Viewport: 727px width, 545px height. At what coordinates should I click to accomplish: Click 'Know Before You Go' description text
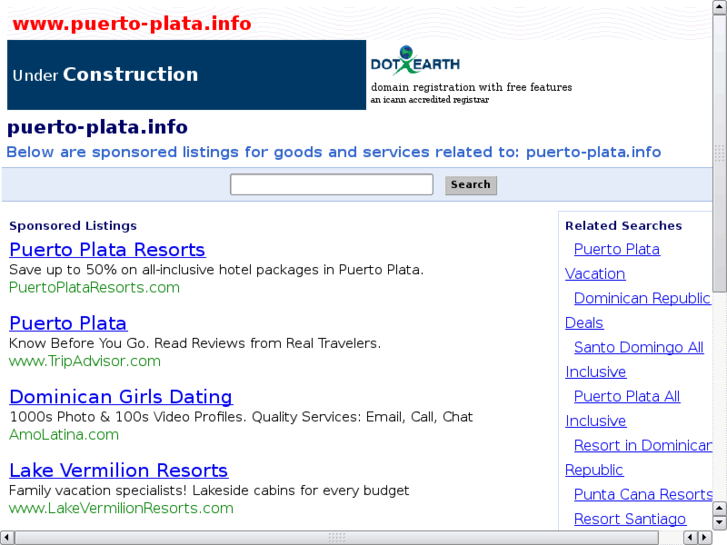[195, 343]
